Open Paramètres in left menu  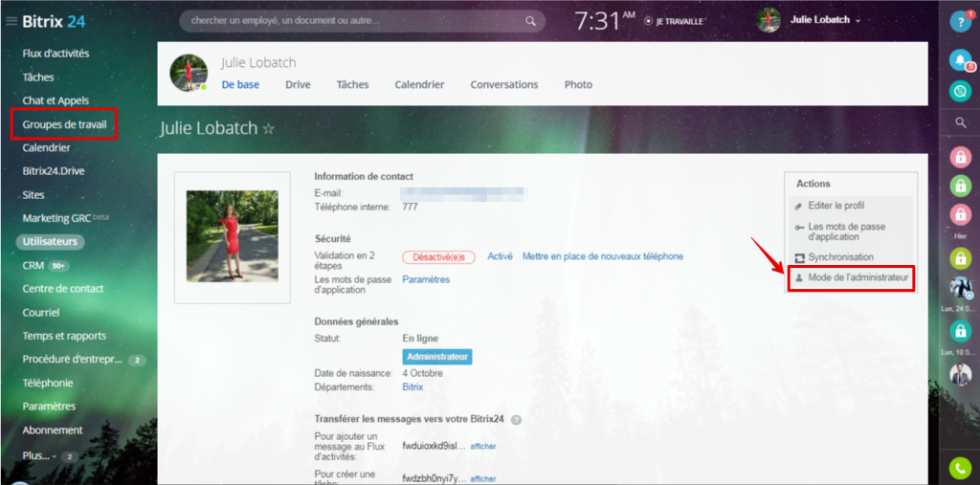(49, 407)
